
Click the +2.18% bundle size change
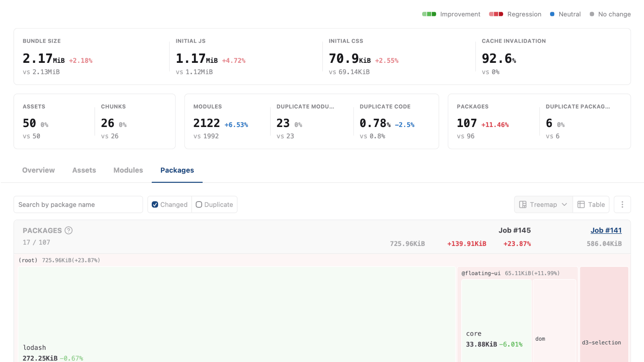tap(81, 61)
